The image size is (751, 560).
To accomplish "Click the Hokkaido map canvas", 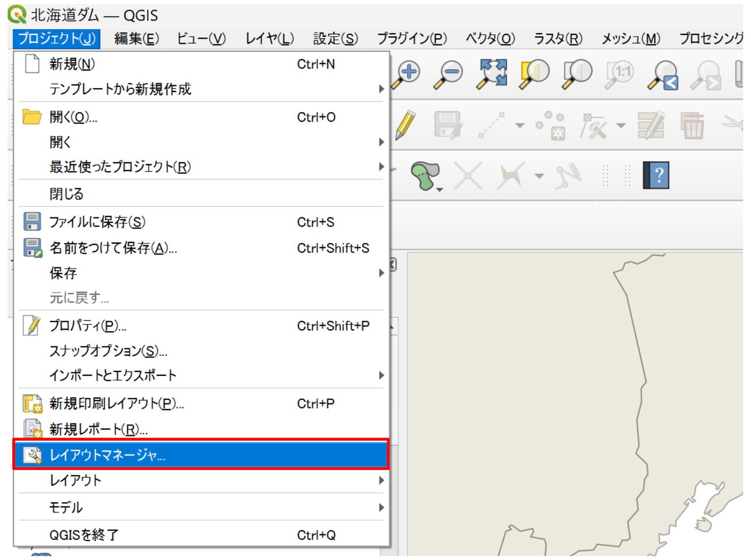I will [x=575, y=404].
